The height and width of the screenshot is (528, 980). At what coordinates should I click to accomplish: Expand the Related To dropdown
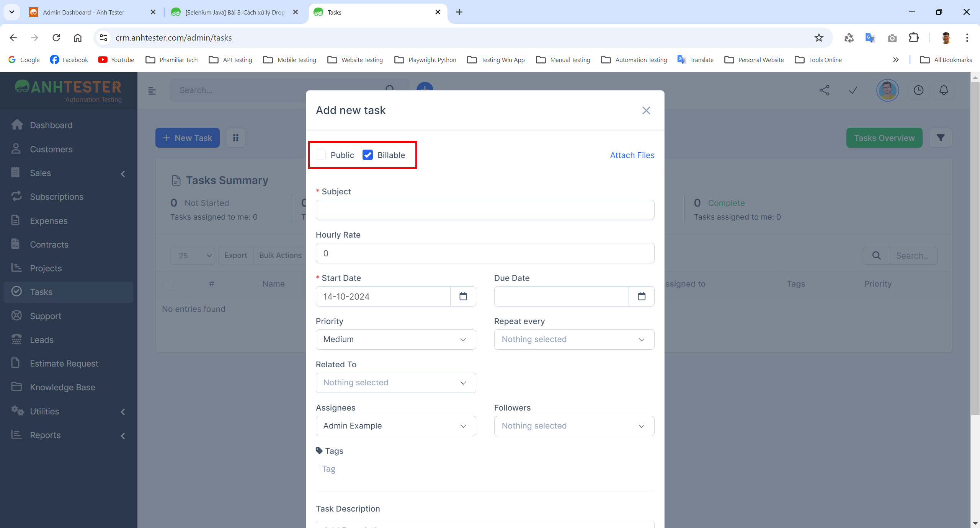pyautogui.click(x=396, y=383)
